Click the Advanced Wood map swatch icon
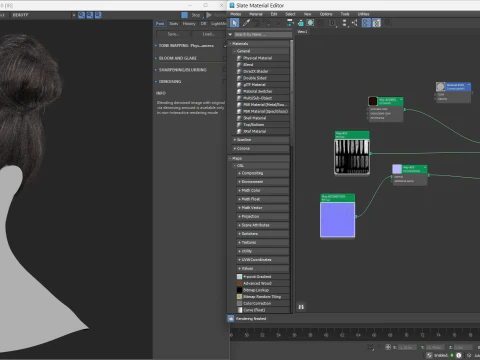Image resolution: width=480 pixels, height=360 pixels. 239,283
